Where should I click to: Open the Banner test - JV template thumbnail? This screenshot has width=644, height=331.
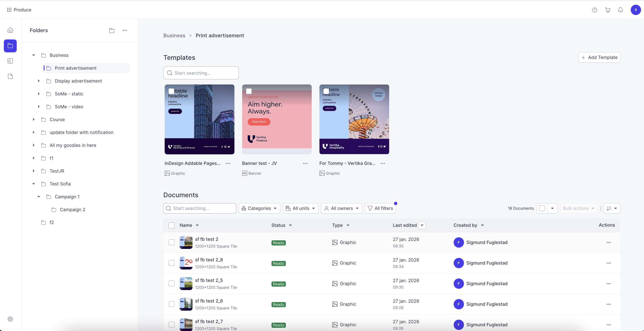(277, 119)
